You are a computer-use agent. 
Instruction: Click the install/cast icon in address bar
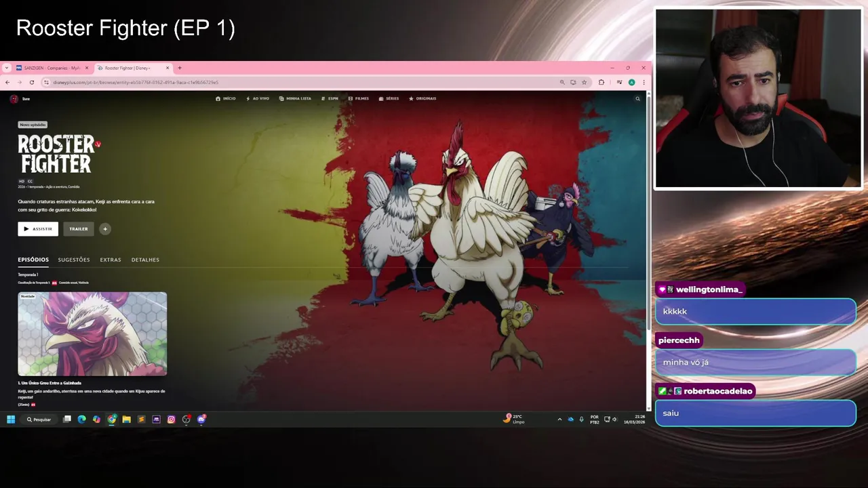coord(573,82)
